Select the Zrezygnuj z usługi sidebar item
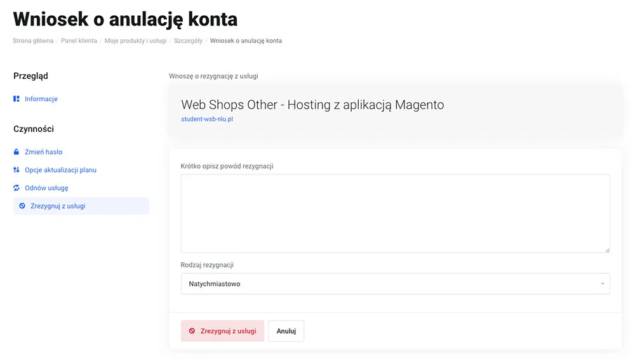Viewport: 635px width, 364px height. coord(81,206)
